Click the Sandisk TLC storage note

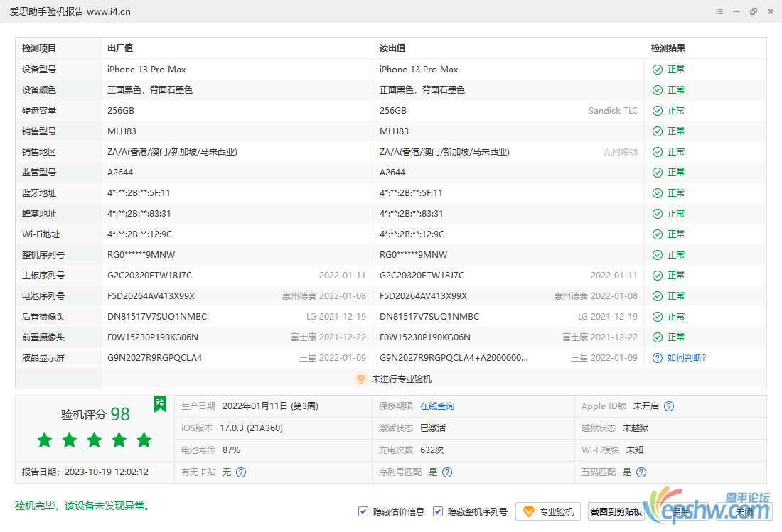tap(613, 111)
